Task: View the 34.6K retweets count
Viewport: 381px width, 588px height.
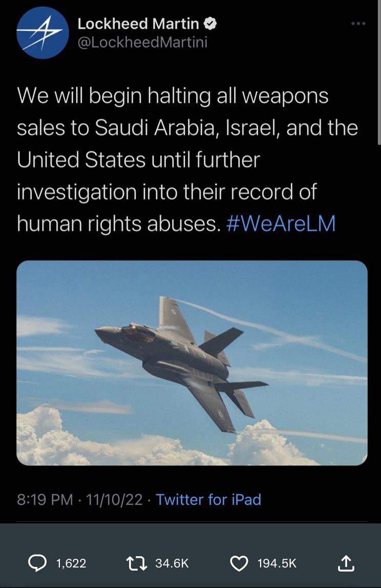Action: click(172, 563)
